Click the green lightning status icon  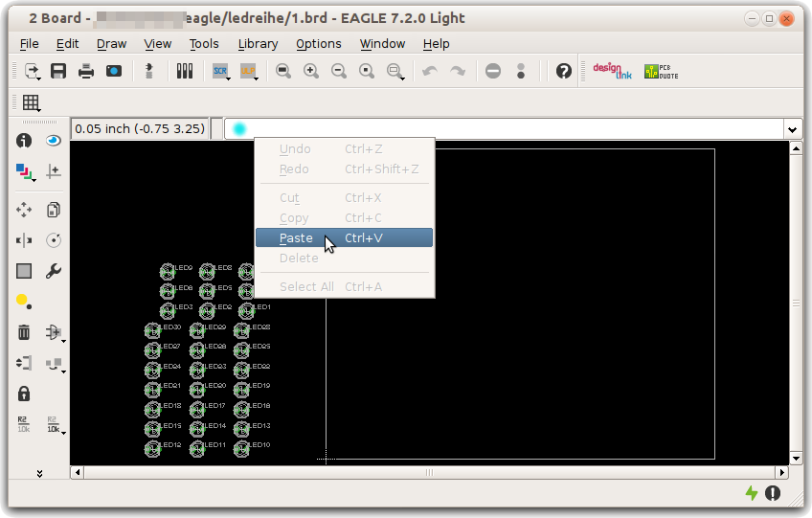pyautogui.click(x=752, y=493)
